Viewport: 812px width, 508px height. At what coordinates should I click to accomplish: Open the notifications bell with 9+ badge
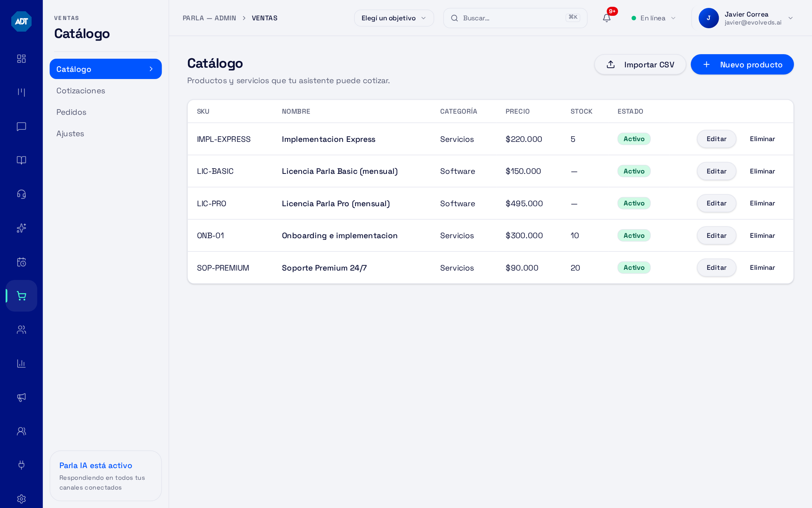tap(607, 18)
